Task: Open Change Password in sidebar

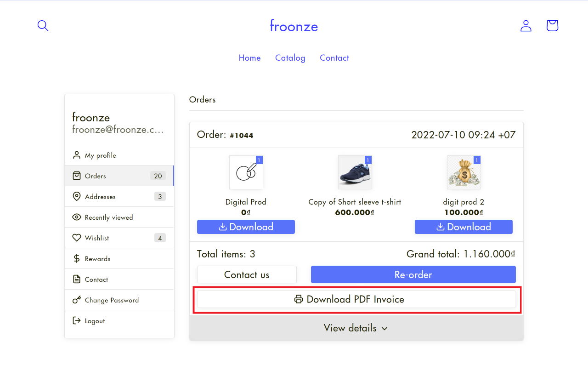Action: (x=119, y=300)
